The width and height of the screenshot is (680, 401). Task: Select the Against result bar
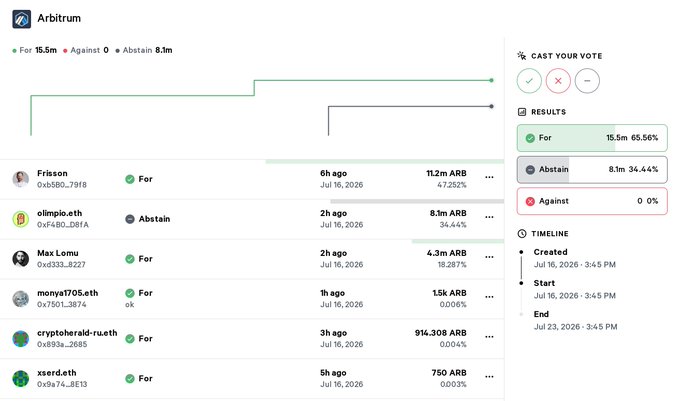(x=592, y=201)
